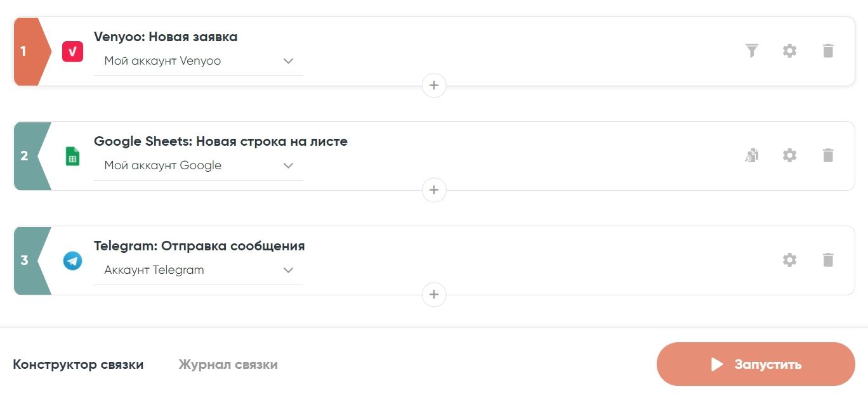
Task: Click the step number 1 marker
Action: pos(24,51)
